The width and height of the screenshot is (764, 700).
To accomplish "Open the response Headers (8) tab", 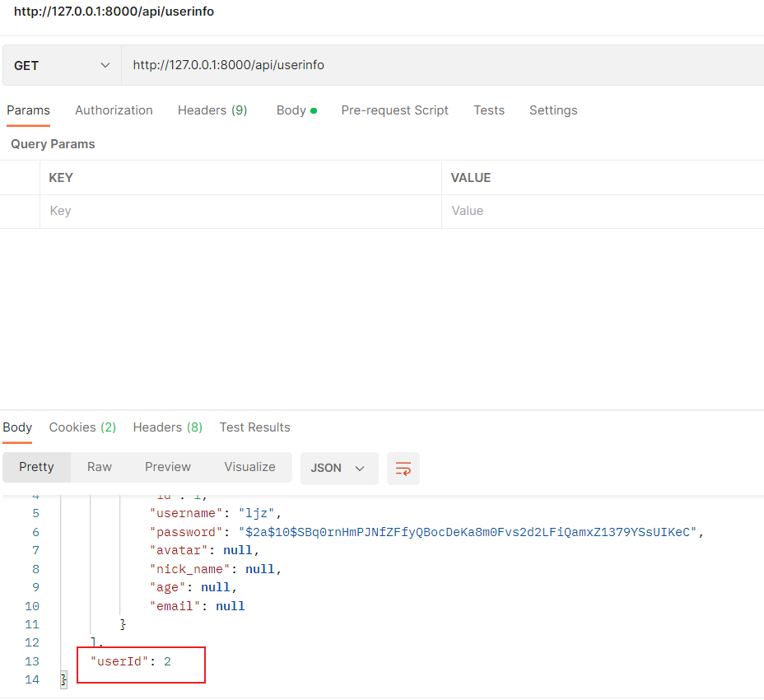I will tap(168, 427).
